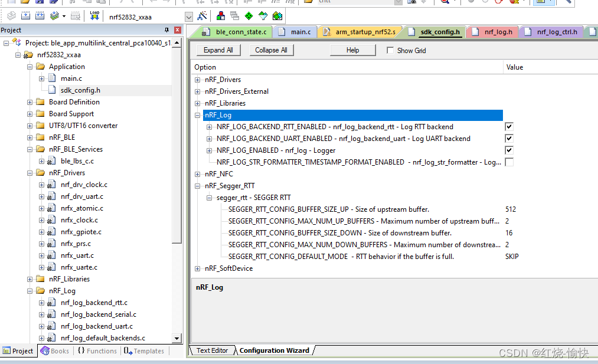The height and width of the screenshot is (364, 598).
Task: Click the 16 downstream buffer size value
Action: pyautogui.click(x=509, y=233)
